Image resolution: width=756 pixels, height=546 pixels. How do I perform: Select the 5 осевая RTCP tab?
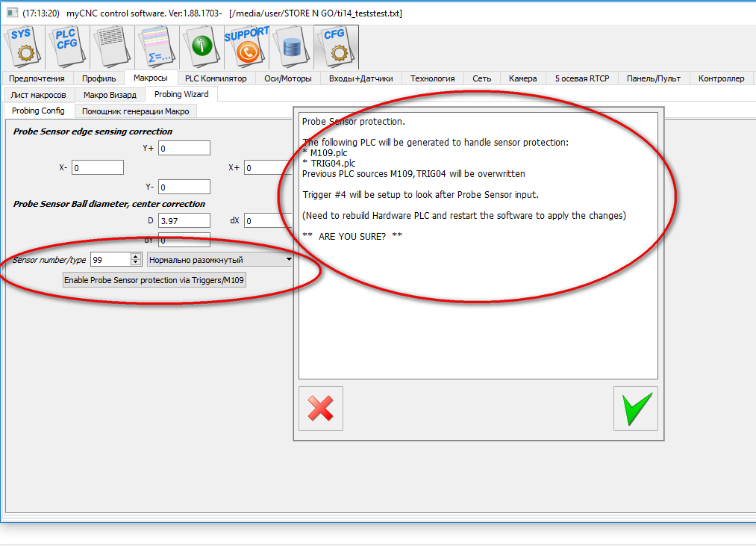tap(582, 78)
